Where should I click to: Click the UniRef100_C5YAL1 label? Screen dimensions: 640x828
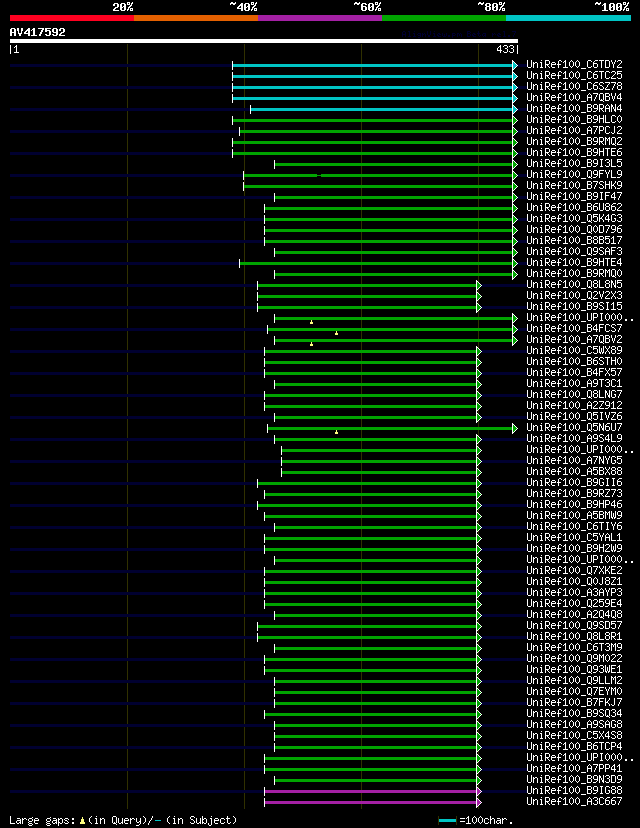pos(574,537)
